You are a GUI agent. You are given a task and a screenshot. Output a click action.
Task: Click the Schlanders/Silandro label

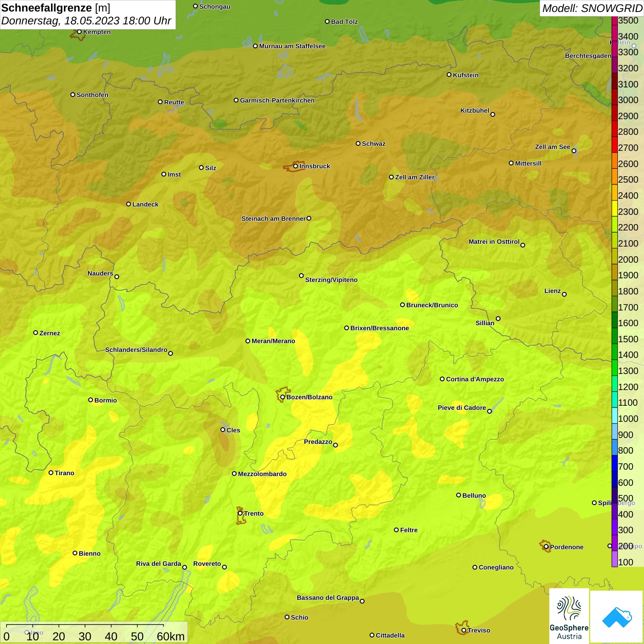point(136,350)
